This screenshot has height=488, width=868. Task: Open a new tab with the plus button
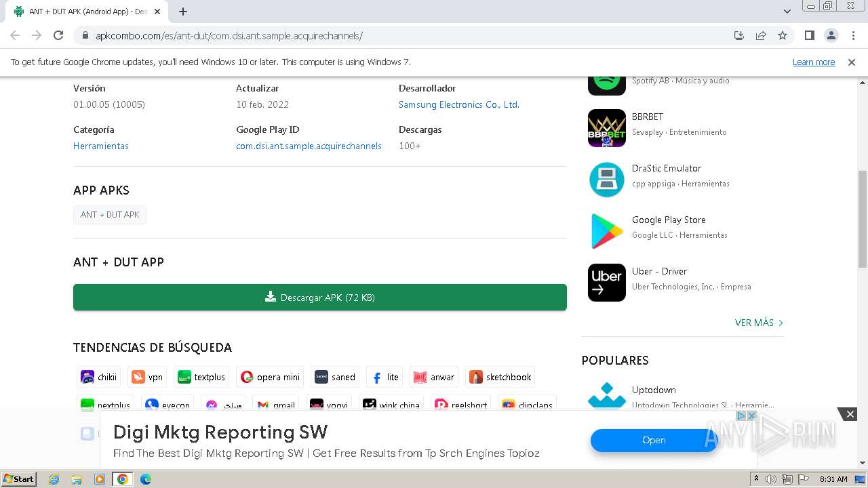[x=183, y=12]
